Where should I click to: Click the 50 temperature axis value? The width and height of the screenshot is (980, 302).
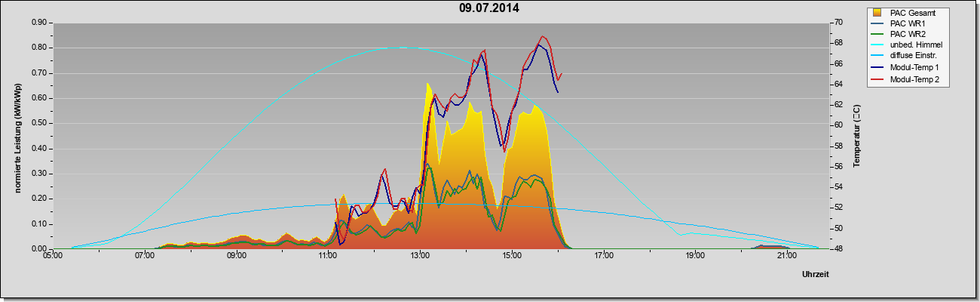[x=838, y=228]
